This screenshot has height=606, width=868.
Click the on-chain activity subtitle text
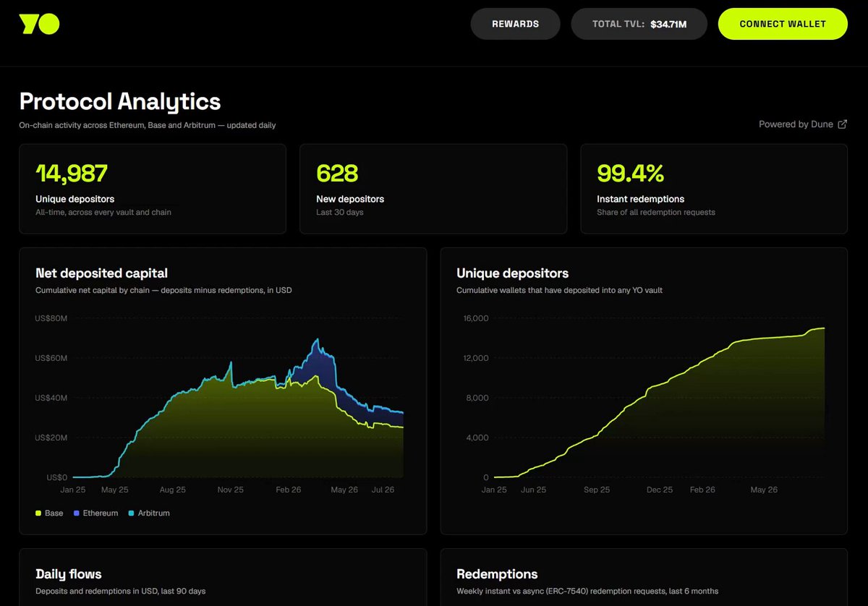(x=148, y=125)
